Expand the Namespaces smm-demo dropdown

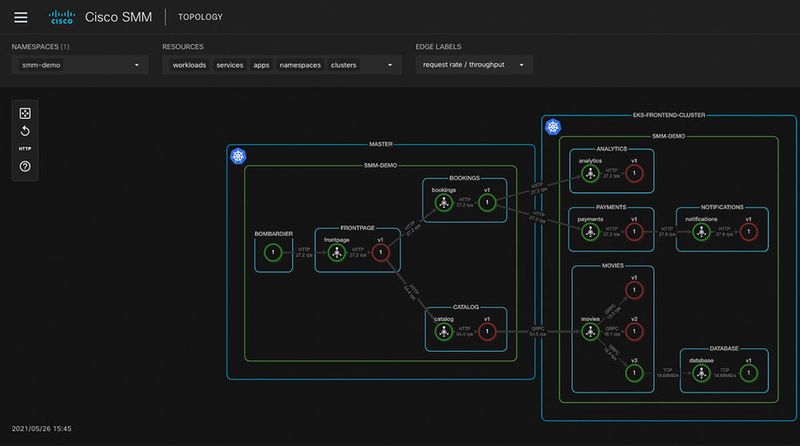(80, 65)
